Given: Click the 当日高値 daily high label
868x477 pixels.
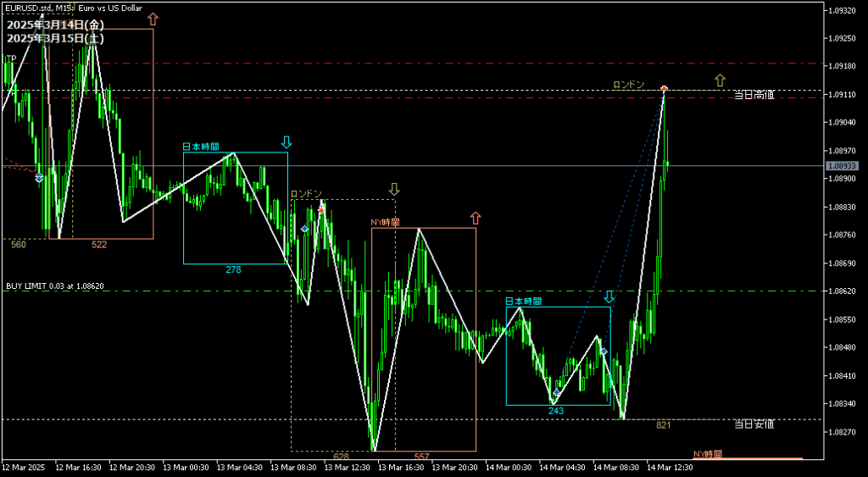Looking at the screenshot, I should click(x=754, y=95).
